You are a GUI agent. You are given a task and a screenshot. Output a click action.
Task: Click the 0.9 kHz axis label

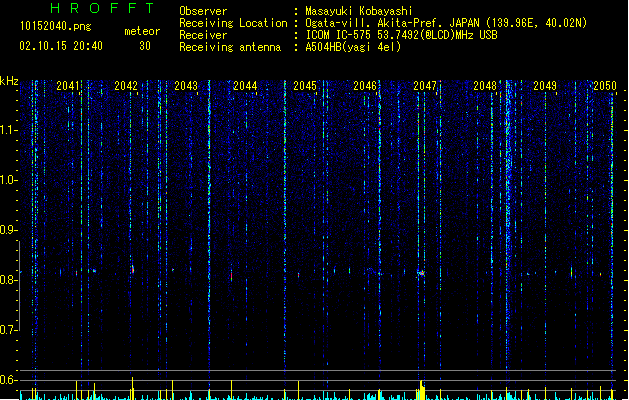pos(8,230)
